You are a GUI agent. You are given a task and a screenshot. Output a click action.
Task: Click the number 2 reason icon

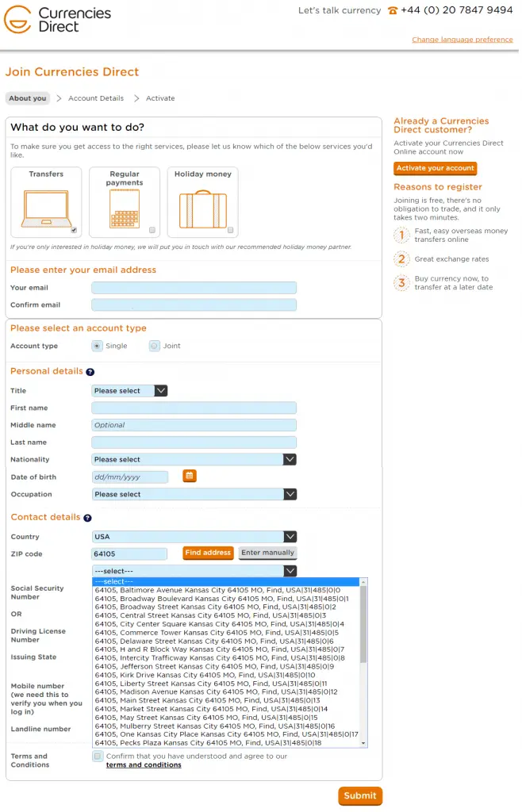[401, 259]
